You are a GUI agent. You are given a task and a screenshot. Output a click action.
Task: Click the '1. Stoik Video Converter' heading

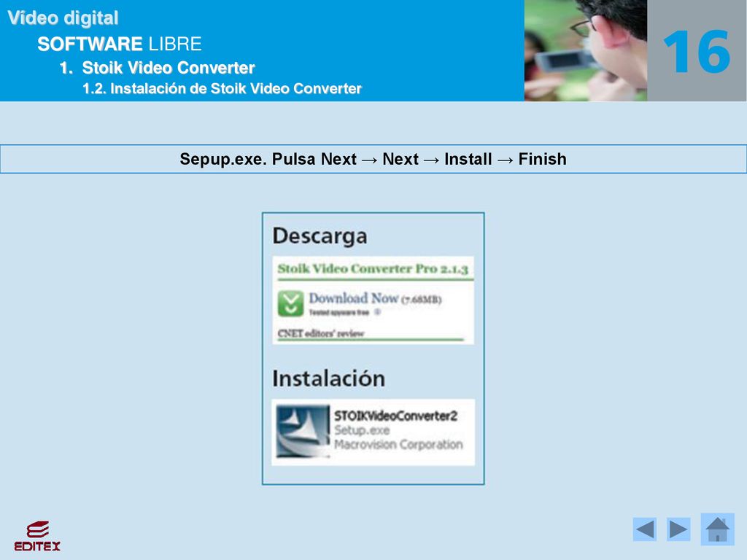pos(158,68)
